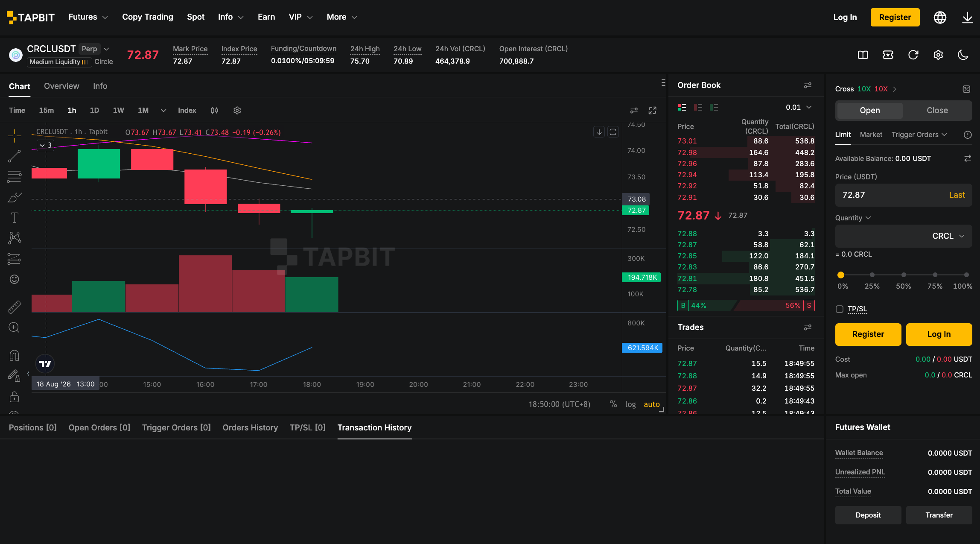The height and width of the screenshot is (544, 980).
Task: Expand the chart to fullscreen
Action: [x=652, y=111]
